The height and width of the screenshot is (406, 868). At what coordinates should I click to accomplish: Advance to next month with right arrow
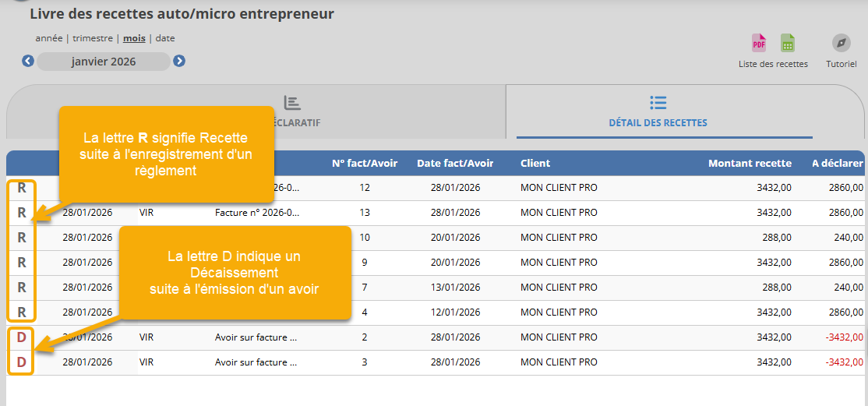[x=179, y=61]
